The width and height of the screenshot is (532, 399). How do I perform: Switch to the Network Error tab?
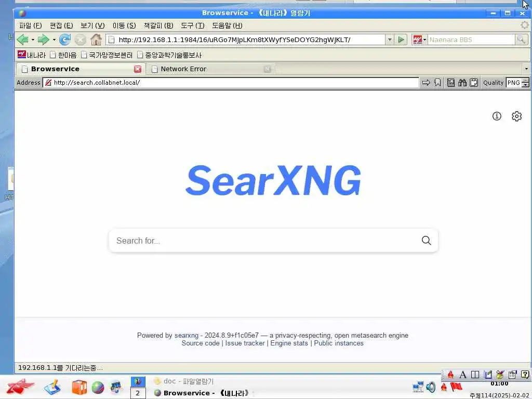[210, 69]
